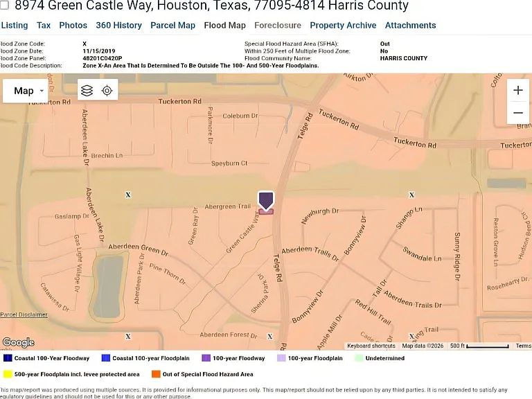
Task: Click the orange Out of Special Flood Hazard swatch
Action: [156, 374]
